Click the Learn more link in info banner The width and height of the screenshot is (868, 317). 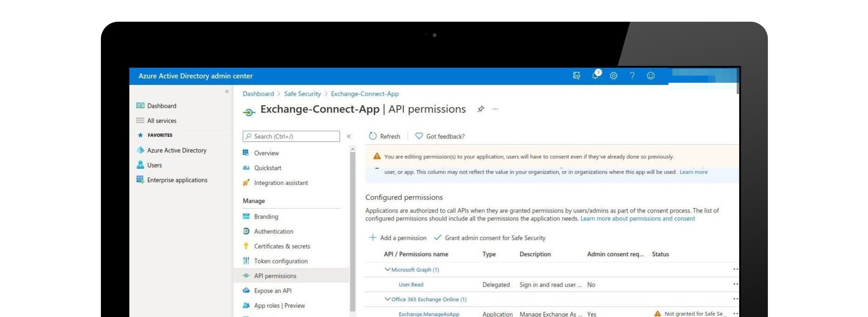coord(694,172)
